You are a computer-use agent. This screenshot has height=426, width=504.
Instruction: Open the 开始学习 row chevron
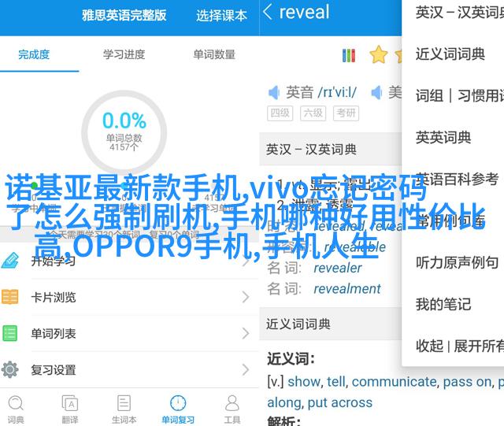(246, 261)
